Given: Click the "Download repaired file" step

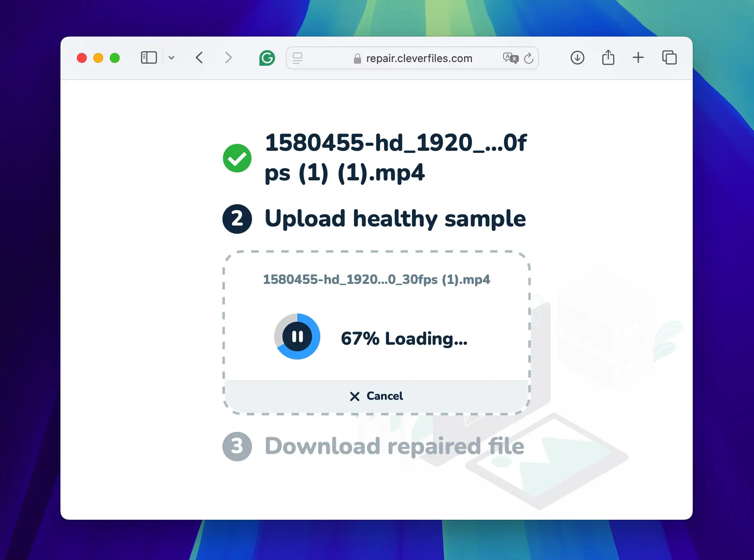Looking at the screenshot, I should (394, 446).
